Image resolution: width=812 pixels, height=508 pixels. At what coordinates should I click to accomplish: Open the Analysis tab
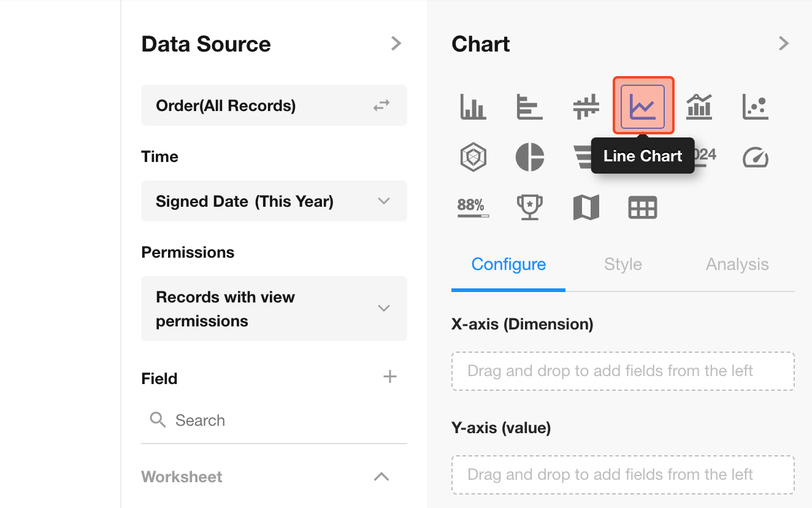[737, 264]
